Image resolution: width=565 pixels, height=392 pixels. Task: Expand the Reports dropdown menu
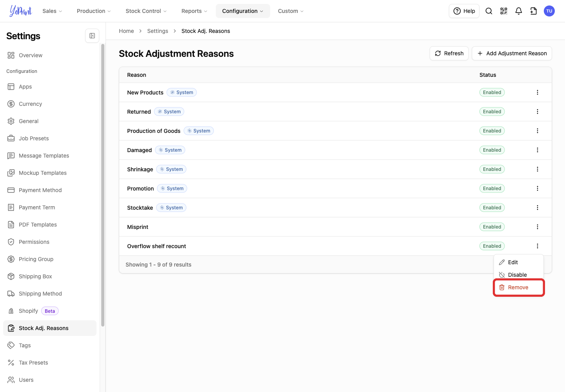(x=194, y=11)
